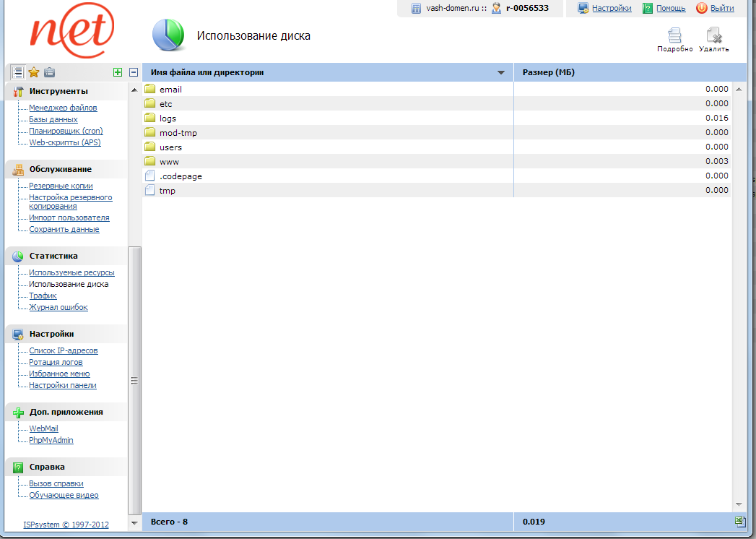The image size is (756, 539).
Task: Click the Выйти logout link
Action: [721, 8]
